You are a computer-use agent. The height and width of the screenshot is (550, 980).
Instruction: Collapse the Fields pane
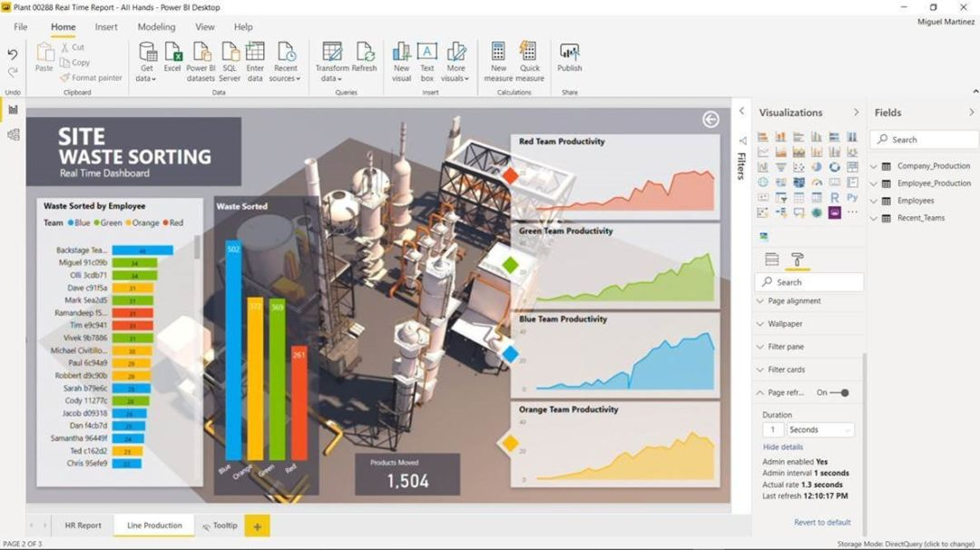pyautogui.click(x=971, y=112)
